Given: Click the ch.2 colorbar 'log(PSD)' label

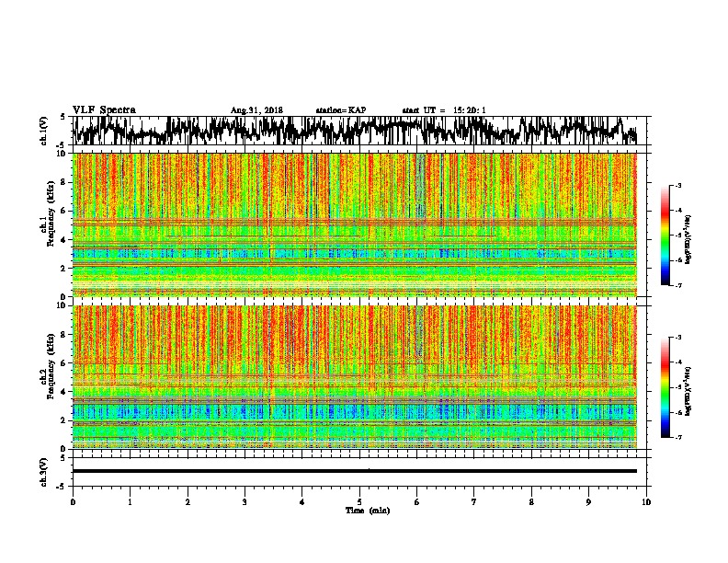Looking at the screenshot, I should pos(688,392).
